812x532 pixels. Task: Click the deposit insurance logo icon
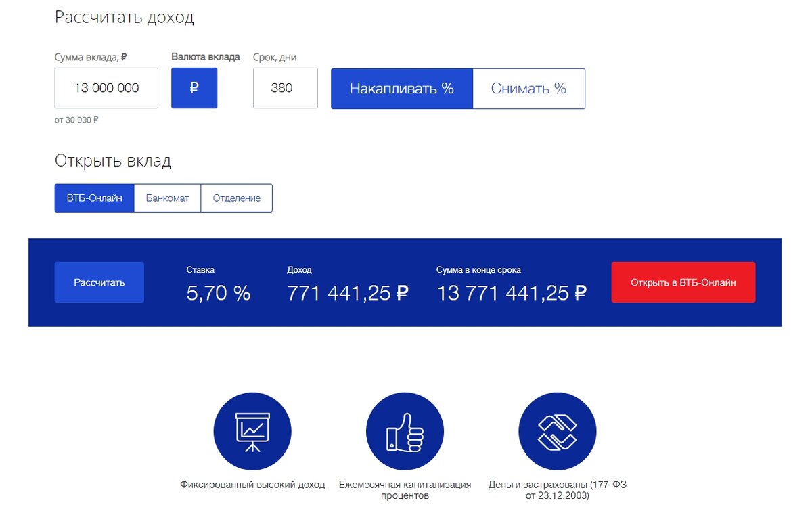coord(557,432)
